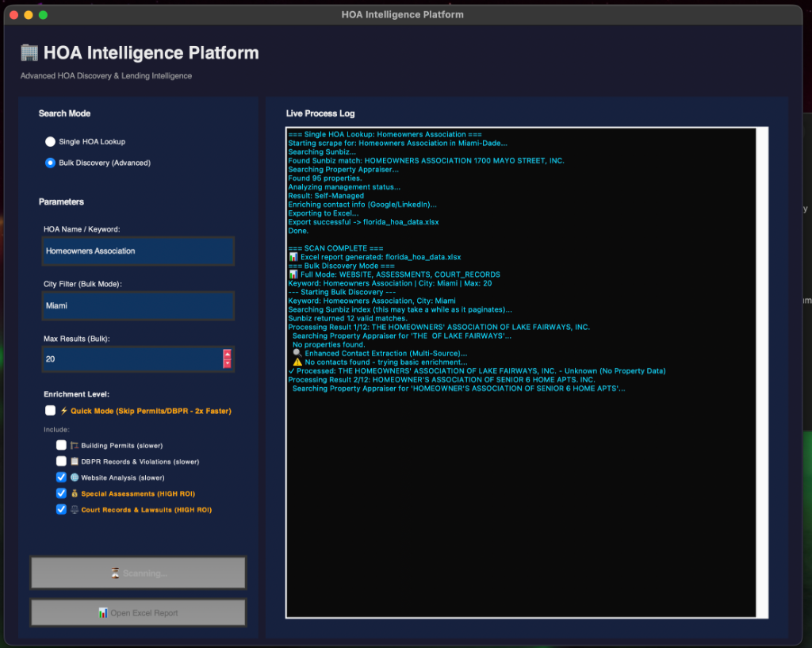Enable the Quick Mode checkbox
812x648 pixels.
[x=49, y=410]
